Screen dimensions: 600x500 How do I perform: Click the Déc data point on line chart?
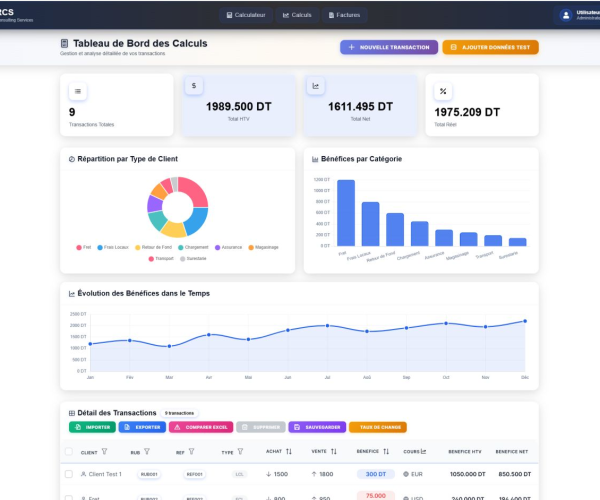pos(525,321)
